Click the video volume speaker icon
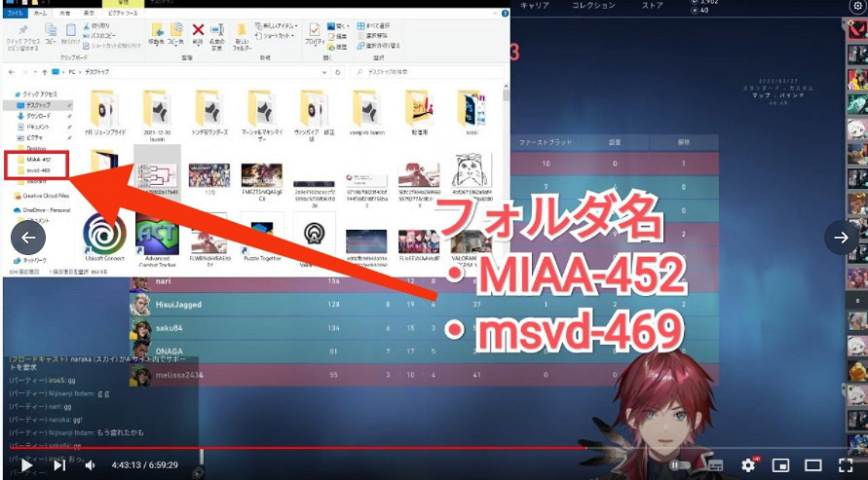868x480 pixels. pyautogui.click(x=90, y=465)
